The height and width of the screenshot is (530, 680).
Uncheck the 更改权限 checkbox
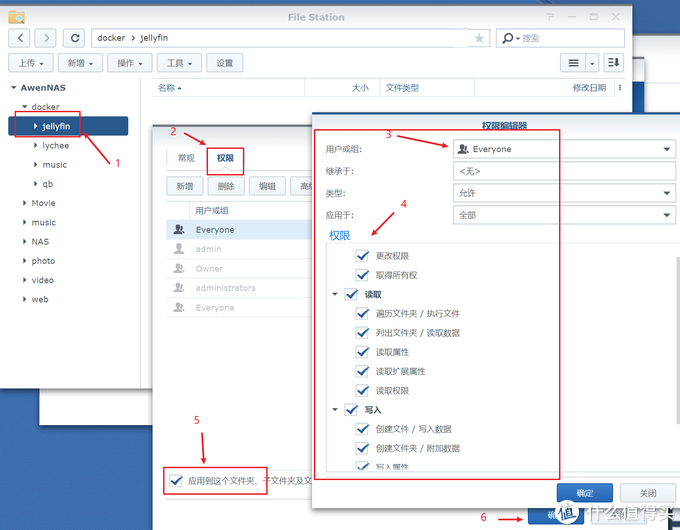pyautogui.click(x=363, y=257)
